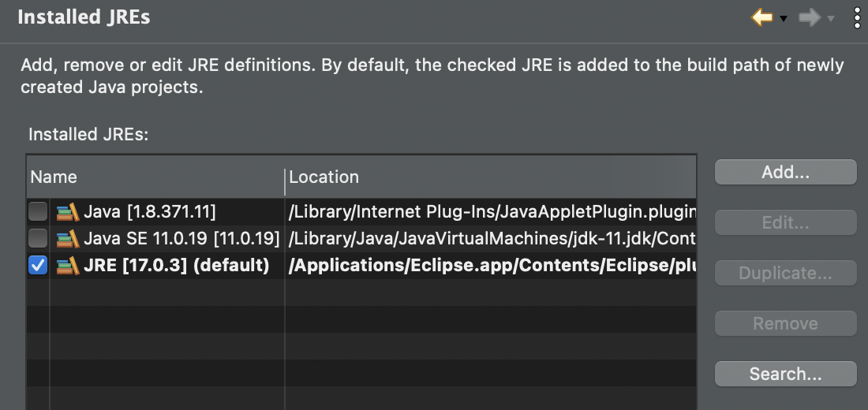Open the three-dot view menu
This screenshot has width=868, height=410.
click(858, 17)
